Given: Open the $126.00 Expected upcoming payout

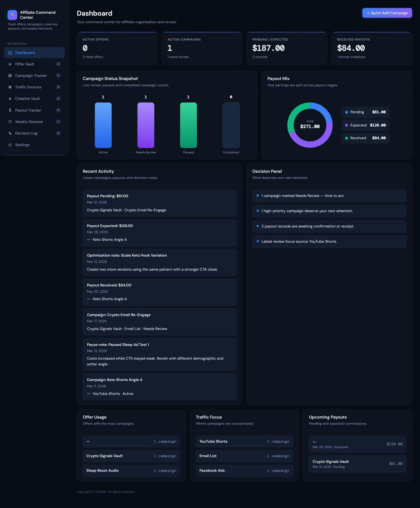Looking at the screenshot, I should tap(358, 444).
